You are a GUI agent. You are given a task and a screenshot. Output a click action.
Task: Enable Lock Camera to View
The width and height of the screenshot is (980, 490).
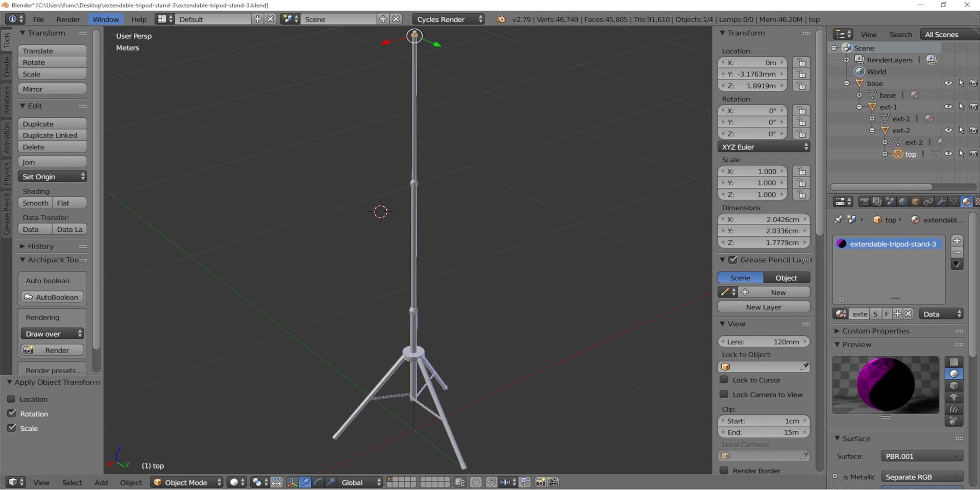tap(724, 394)
